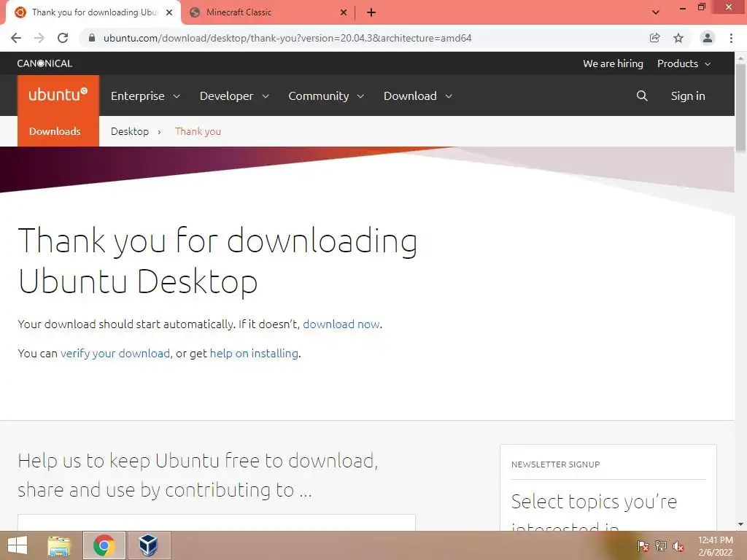The image size is (747, 560).
Task: Click the Thank you breadcrumb item
Action: point(198,131)
